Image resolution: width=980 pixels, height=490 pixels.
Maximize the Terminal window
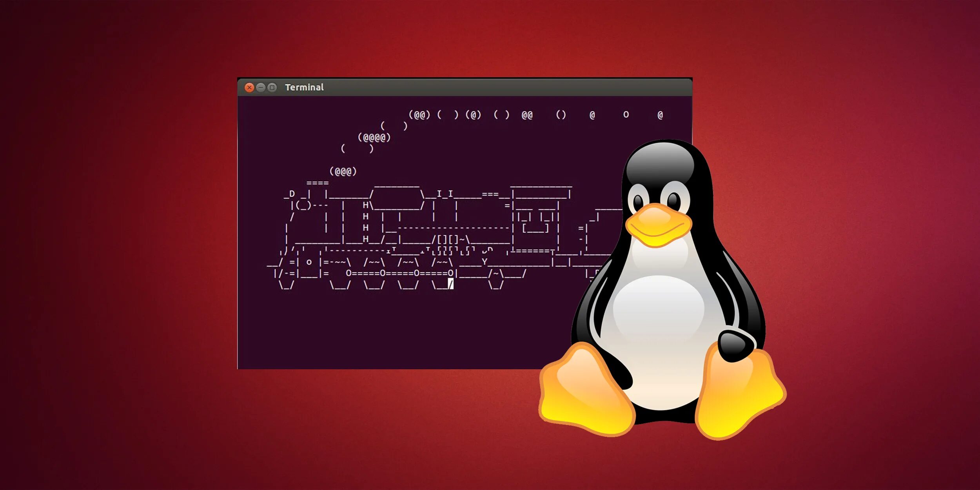click(272, 87)
